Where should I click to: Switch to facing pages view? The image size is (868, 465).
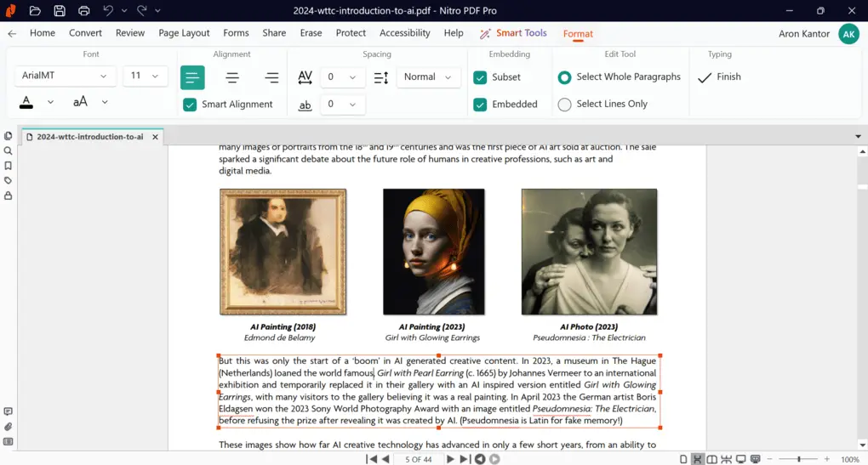click(712, 459)
